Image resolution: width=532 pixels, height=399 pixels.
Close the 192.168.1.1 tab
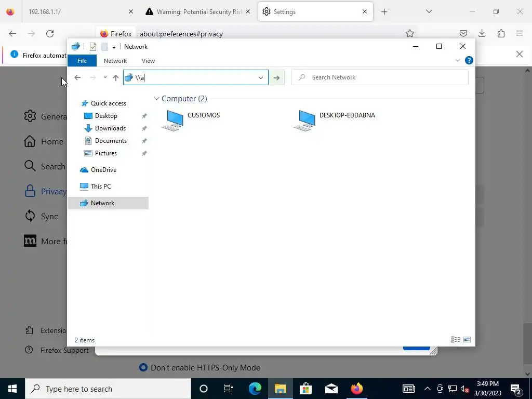(x=131, y=12)
